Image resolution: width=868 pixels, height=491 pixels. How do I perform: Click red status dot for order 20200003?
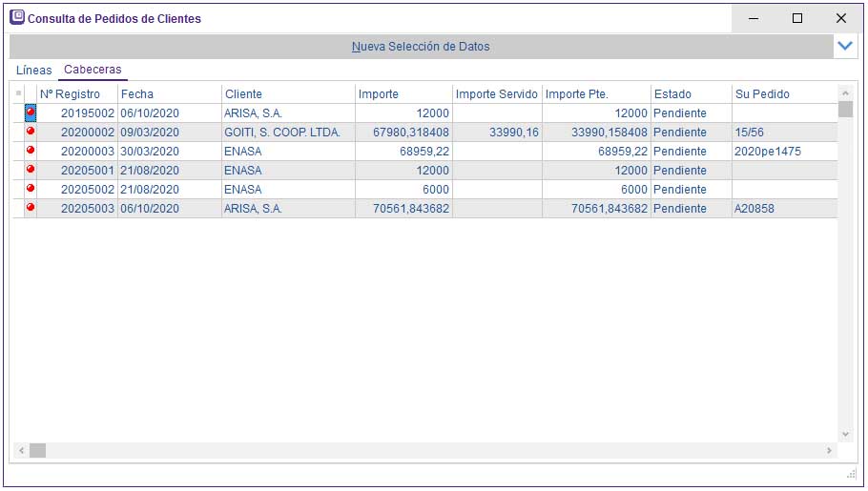[x=31, y=151]
